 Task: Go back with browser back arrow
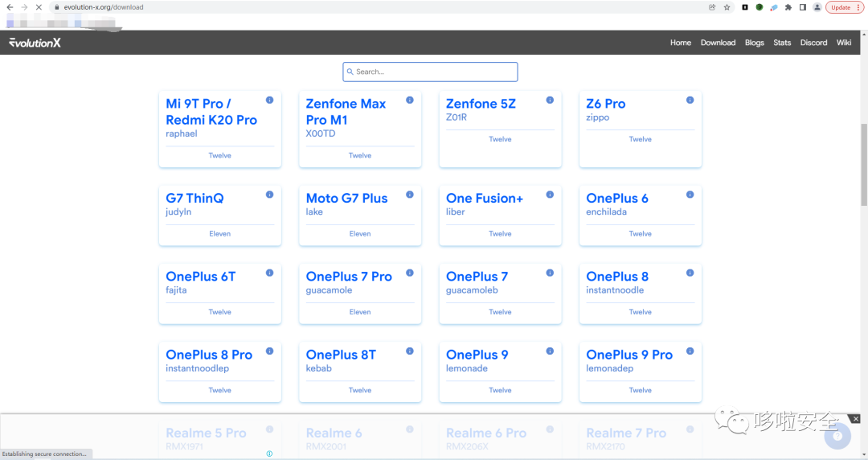[x=10, y=7]
